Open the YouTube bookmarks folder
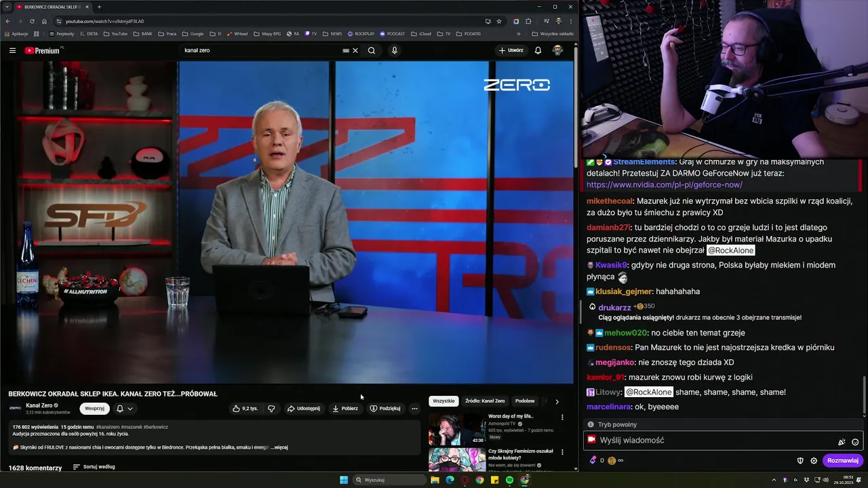This screenshot has width=868, height=488. [x=115, y=33]
